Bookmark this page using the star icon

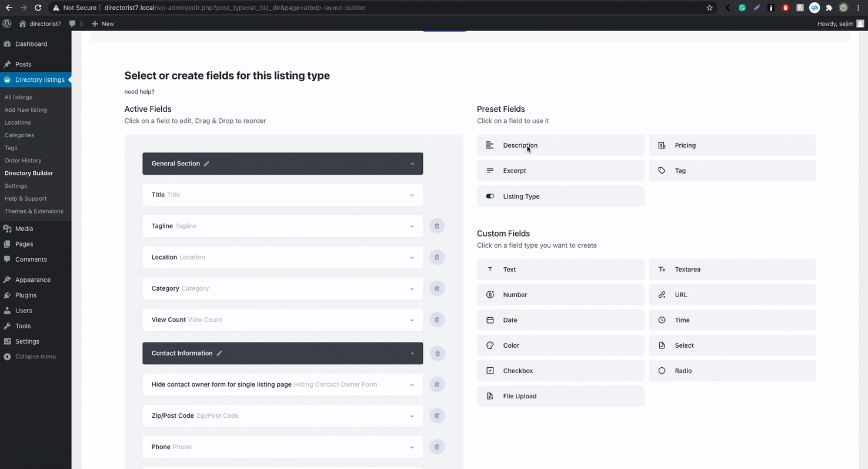(x=709, y=8)
